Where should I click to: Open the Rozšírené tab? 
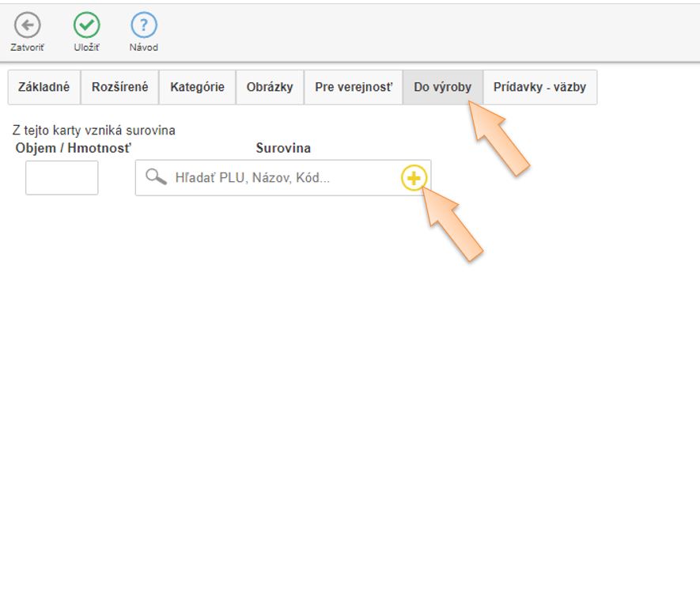click(x=119, y=87)
